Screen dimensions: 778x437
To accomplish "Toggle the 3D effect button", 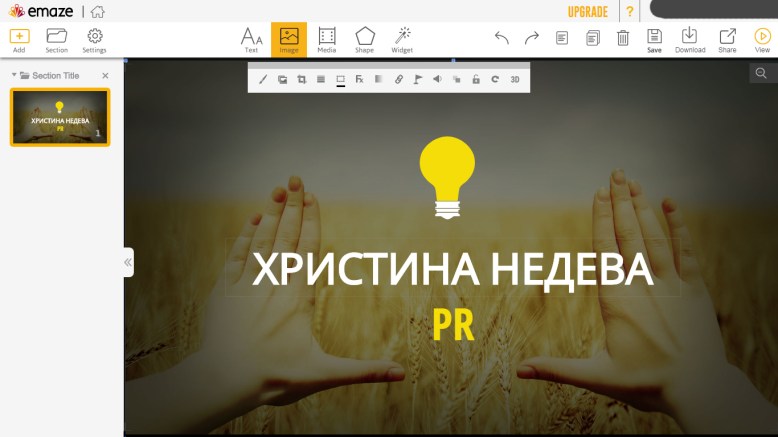I will pos(515,79).
